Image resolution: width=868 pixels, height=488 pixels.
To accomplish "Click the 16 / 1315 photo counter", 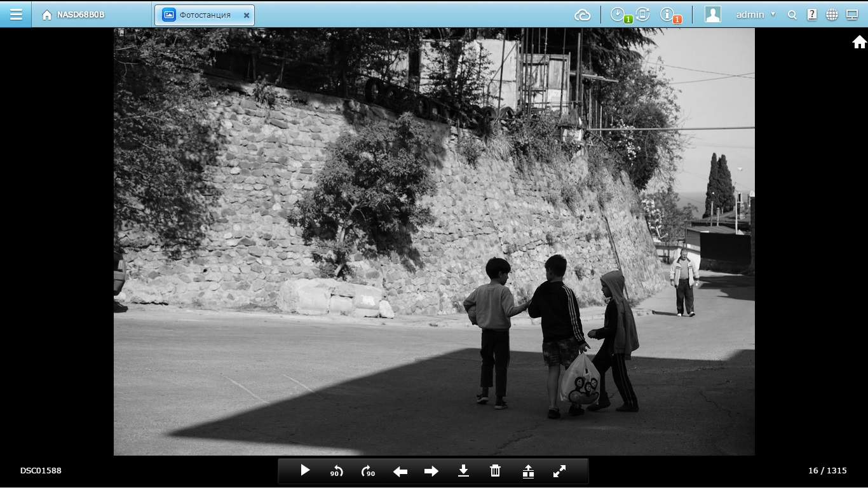I will (827, 471).
